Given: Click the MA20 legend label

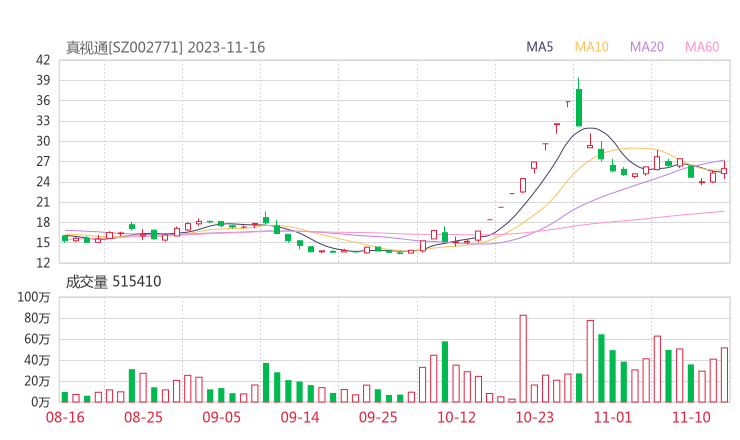Looking at the screenshot, I should tap(647, 47).
